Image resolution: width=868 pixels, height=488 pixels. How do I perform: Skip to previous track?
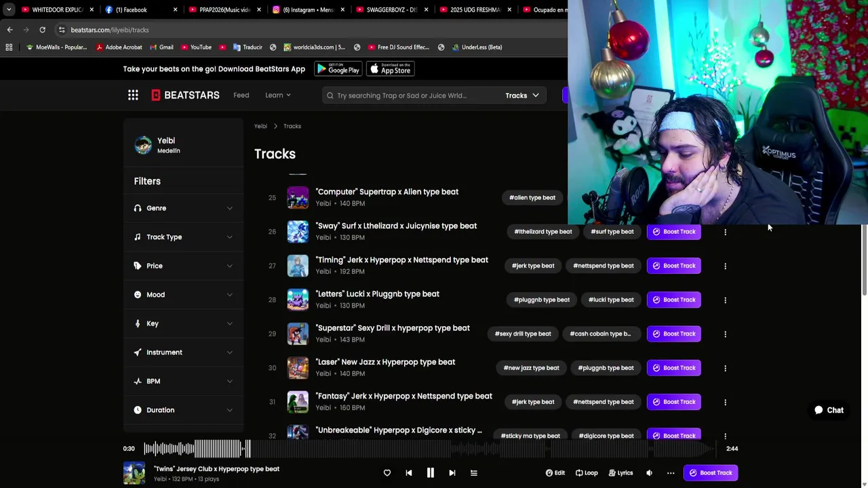(x=408, y=473)
